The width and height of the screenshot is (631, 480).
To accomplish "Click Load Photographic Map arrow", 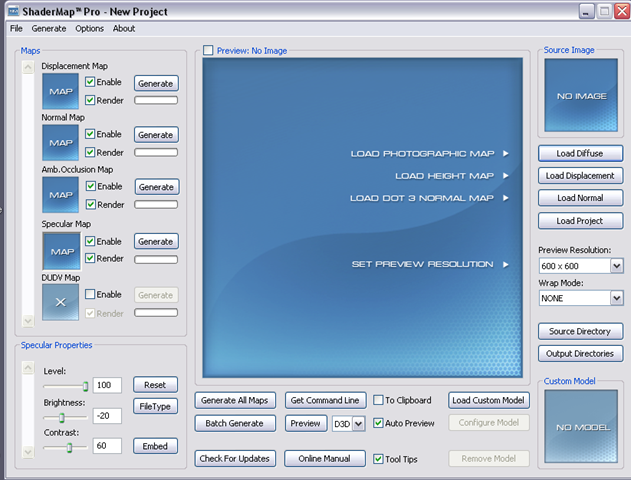I will pos(506,154).
